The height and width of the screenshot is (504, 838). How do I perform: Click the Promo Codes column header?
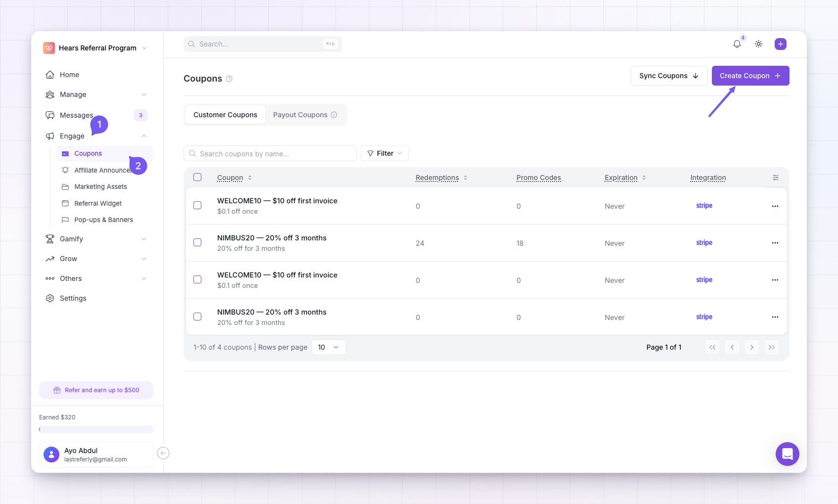point(539,178)
